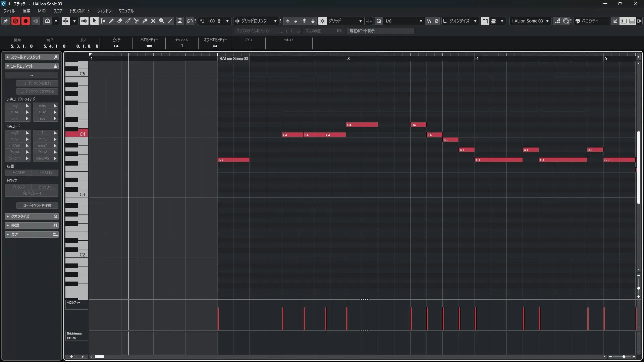Screen dimensions: 644x362
Task: Click the コードイベントを作成 button
Action: (37, 205)
